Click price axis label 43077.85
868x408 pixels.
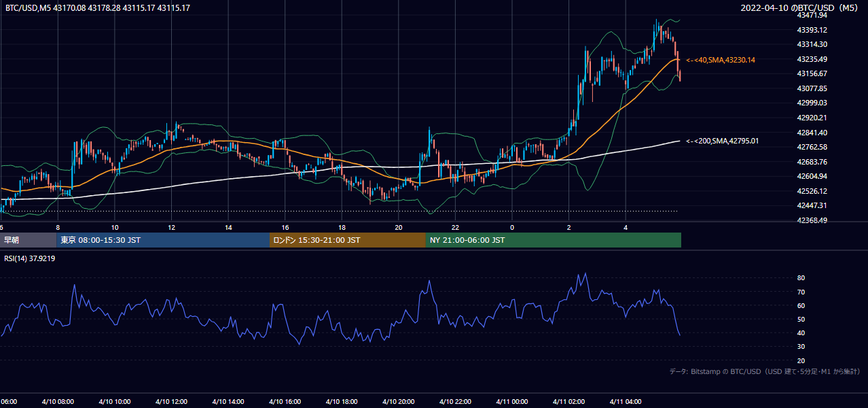(x=812, y=88)
